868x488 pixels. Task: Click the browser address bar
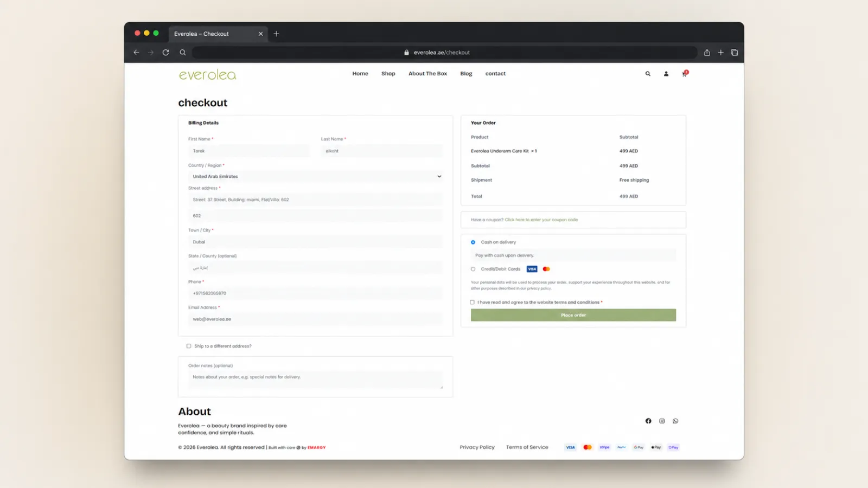coord(445,53)
